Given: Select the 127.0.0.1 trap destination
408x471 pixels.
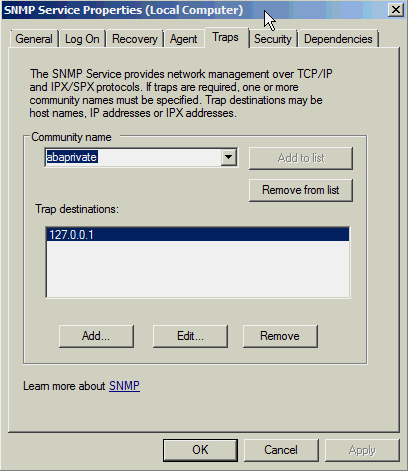Looking at the screenshot, I should [x=197, y=234].
